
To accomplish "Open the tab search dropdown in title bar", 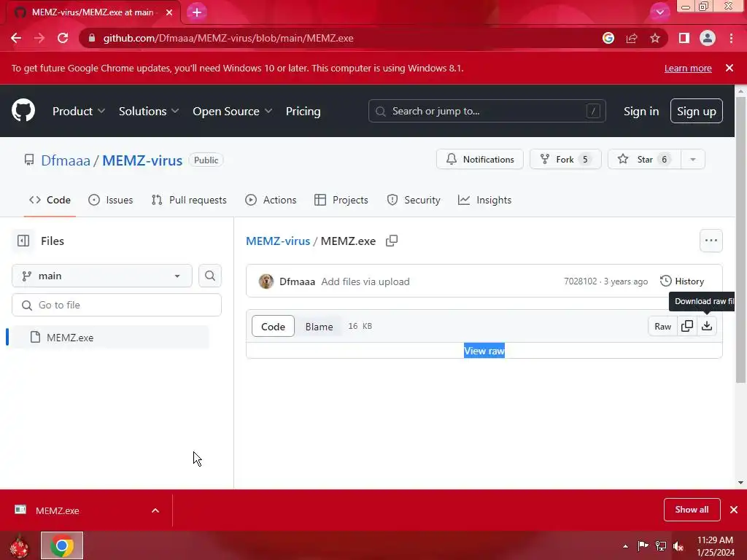I will coord(659,12).
